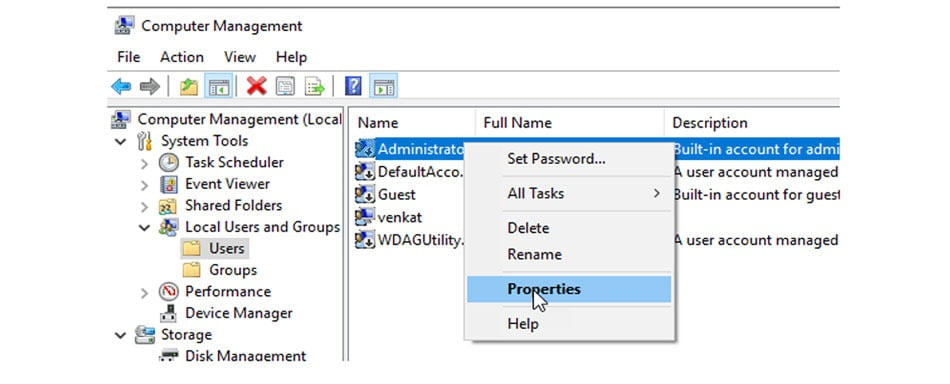Click the Device Manager icon

click(x=168, y=313)
